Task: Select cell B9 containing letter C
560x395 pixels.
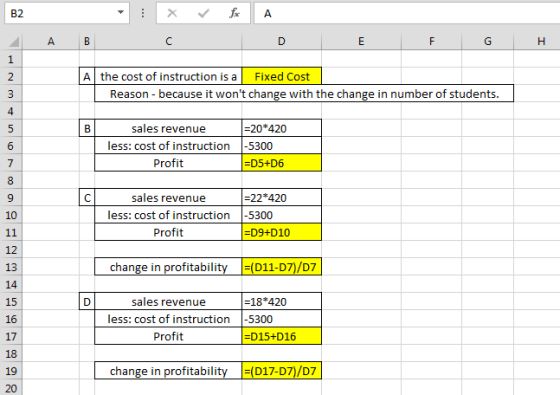Action: pos(87,198)
